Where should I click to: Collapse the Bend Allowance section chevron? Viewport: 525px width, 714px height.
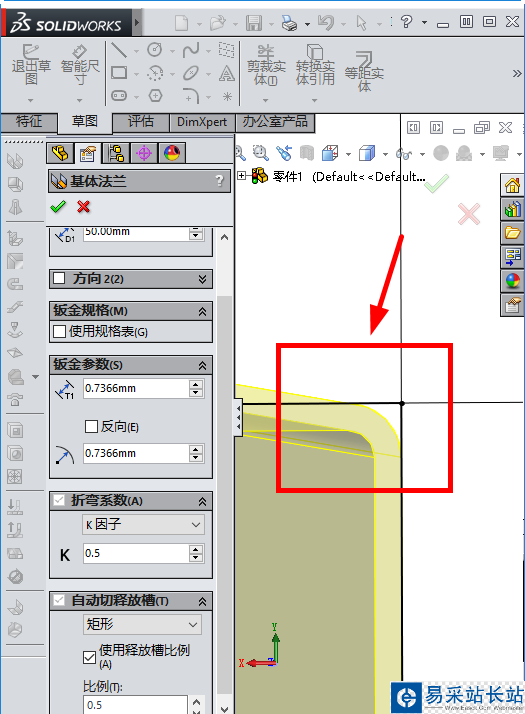tap(203, 501)
